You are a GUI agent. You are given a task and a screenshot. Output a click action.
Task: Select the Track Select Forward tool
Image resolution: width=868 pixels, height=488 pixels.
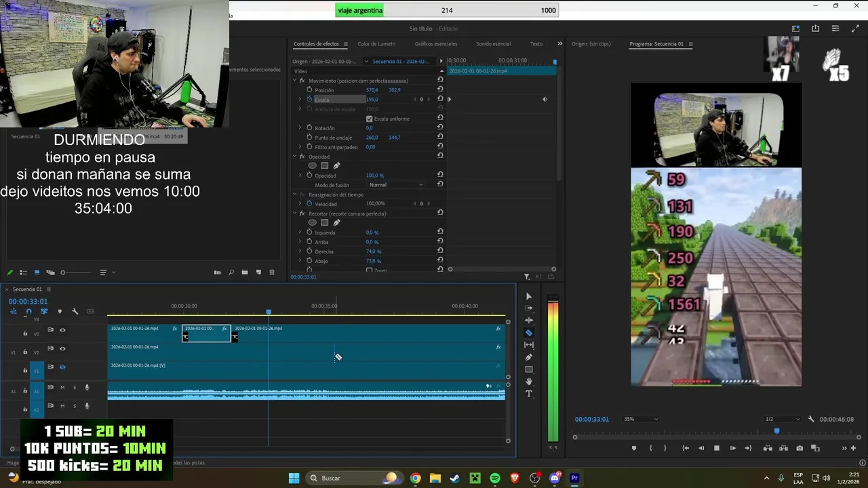(529, 308)
